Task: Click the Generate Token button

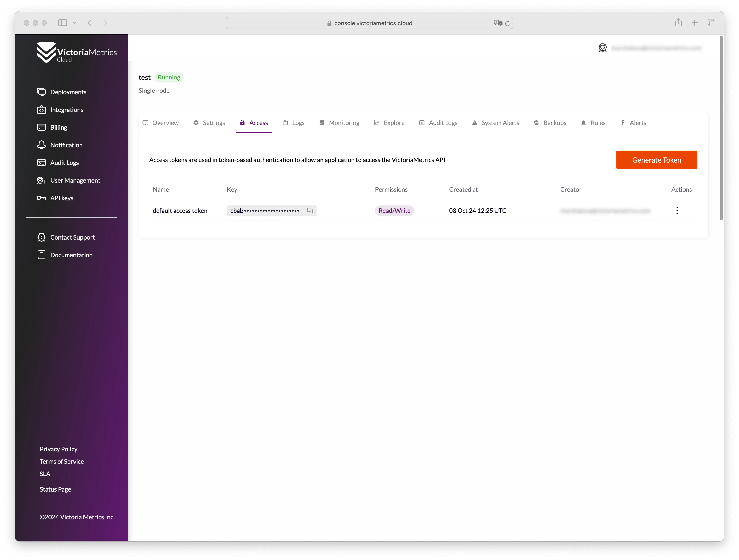Action: pos(657,159)
